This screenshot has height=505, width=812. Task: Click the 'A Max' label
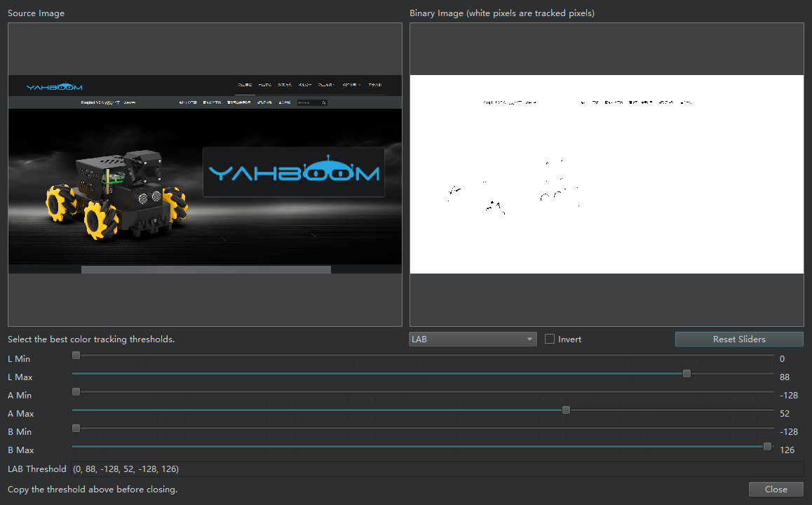pyautogui.click(x=21, y=413)
